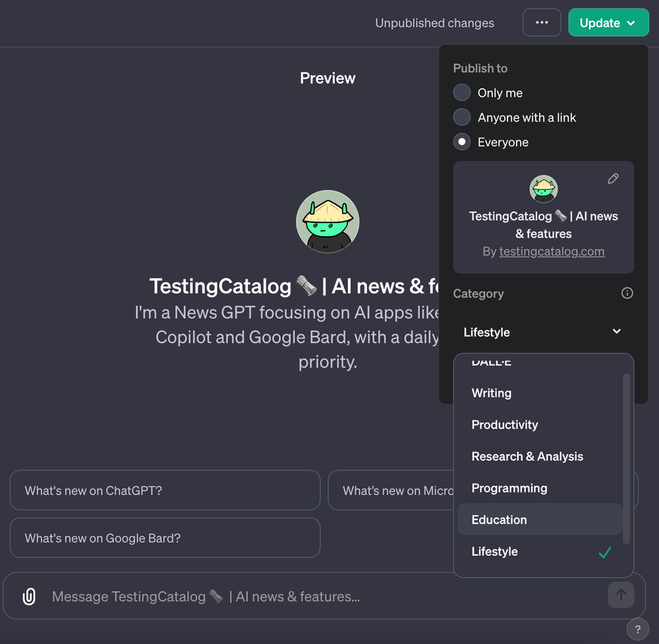Choose Education as the category

pos(499,519)
